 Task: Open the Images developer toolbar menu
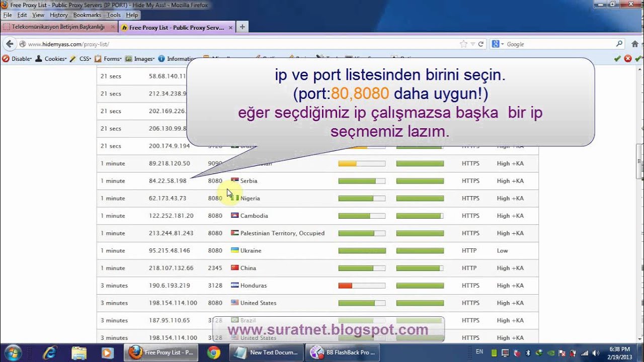point(140,59)
